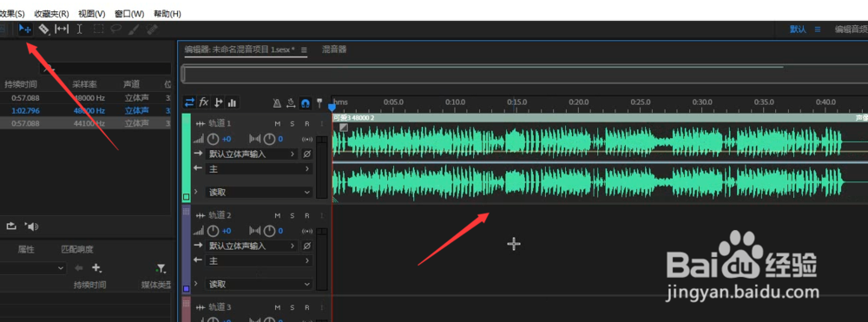Switch to the 匹配响度 tab
This screenshot has height=322, width=868.
(x=77, y=249)
